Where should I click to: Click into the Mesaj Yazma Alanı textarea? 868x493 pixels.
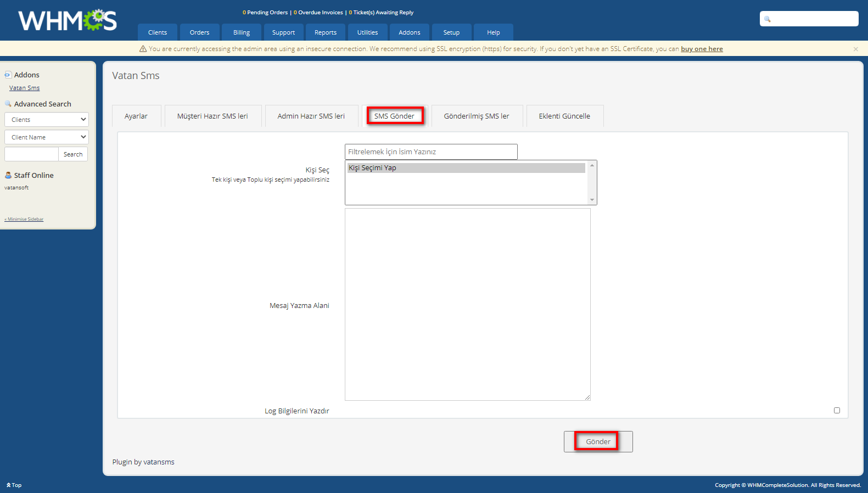point(467,304)
